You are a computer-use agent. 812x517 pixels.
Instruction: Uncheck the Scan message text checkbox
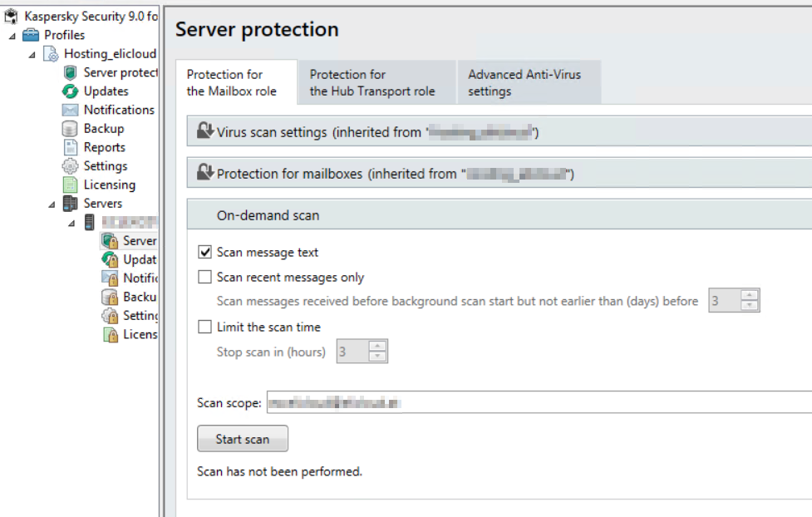[x=204, y=252]
